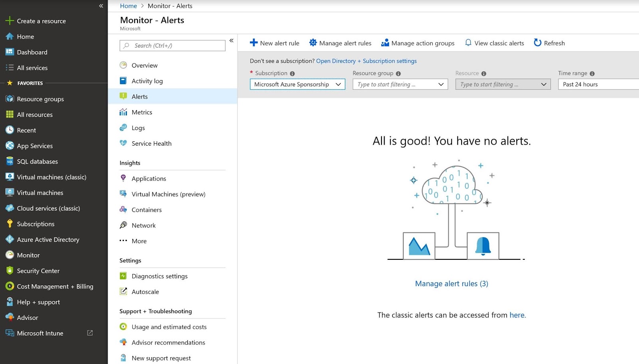This screenshot has width=639, height=364.
Task: Click Security Center in the sidebar
Action: coord(38,271)
